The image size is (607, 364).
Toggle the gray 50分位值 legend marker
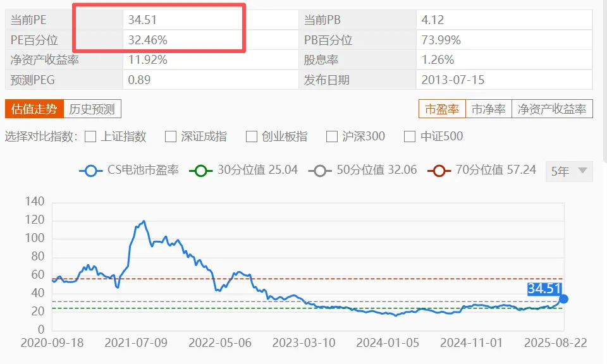(x=321, y=171)
